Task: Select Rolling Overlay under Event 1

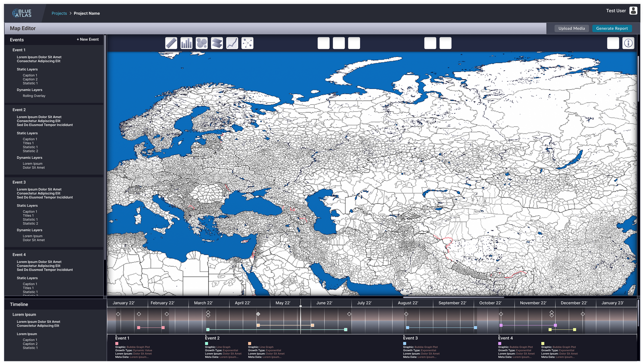Action: coord(34,96)
